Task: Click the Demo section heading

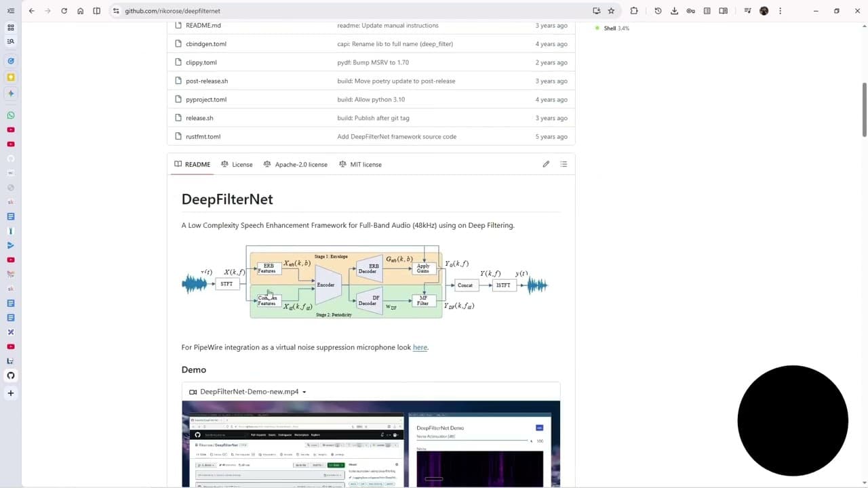Action: click(194, 369)
